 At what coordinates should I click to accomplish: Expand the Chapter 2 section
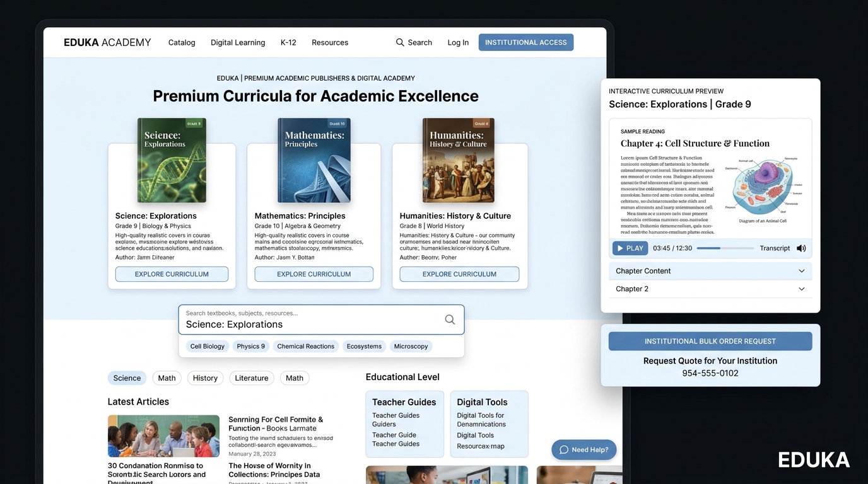(710, 289)
